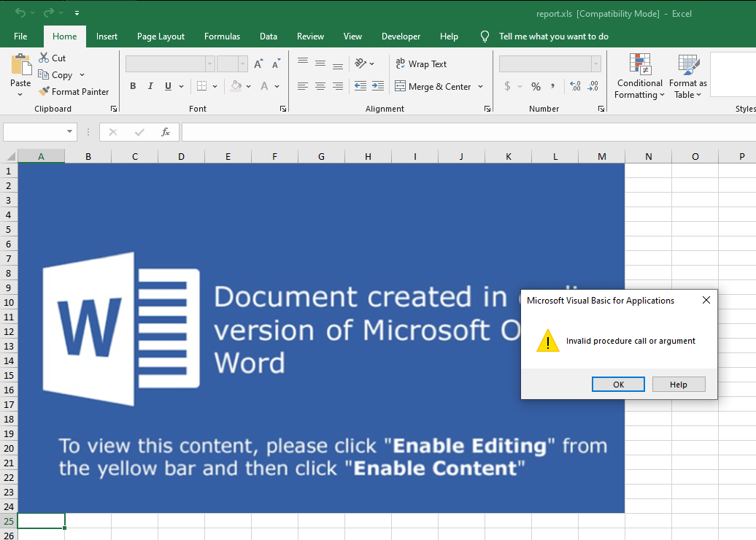Expand Name Box dropdown arrow
756x540 pixels.
(x=69, y=131)
